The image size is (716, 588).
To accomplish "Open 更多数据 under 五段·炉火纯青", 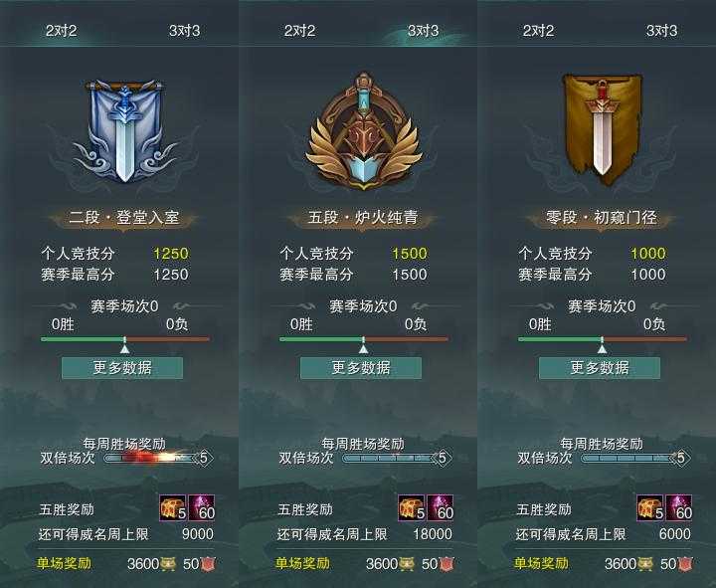I will click(361, 368).
